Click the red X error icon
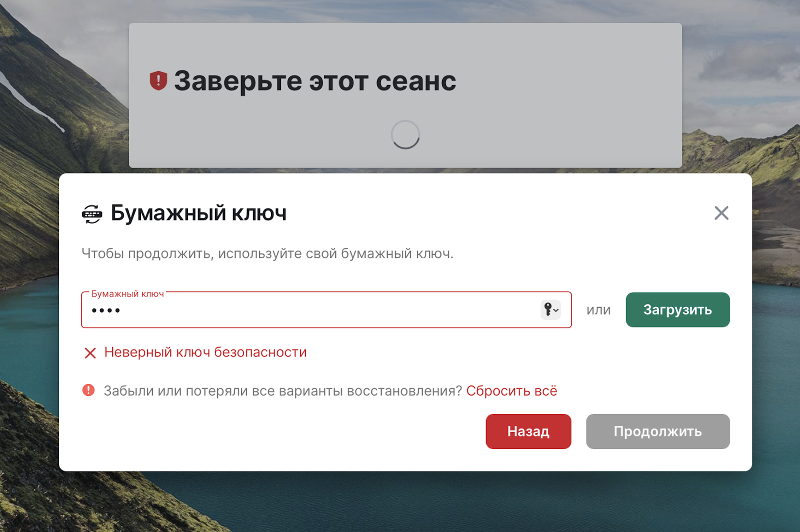The height and width of the screenshot is (532, 800). click(90, 353)
